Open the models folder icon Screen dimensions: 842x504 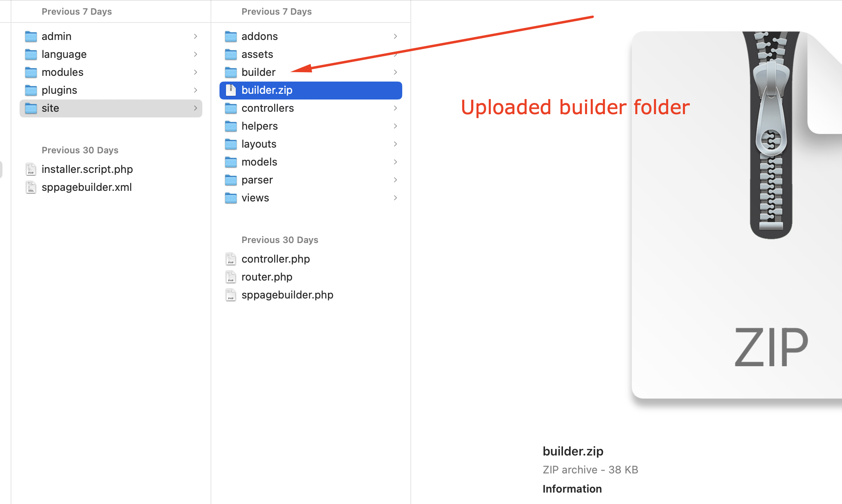[230, 162]
